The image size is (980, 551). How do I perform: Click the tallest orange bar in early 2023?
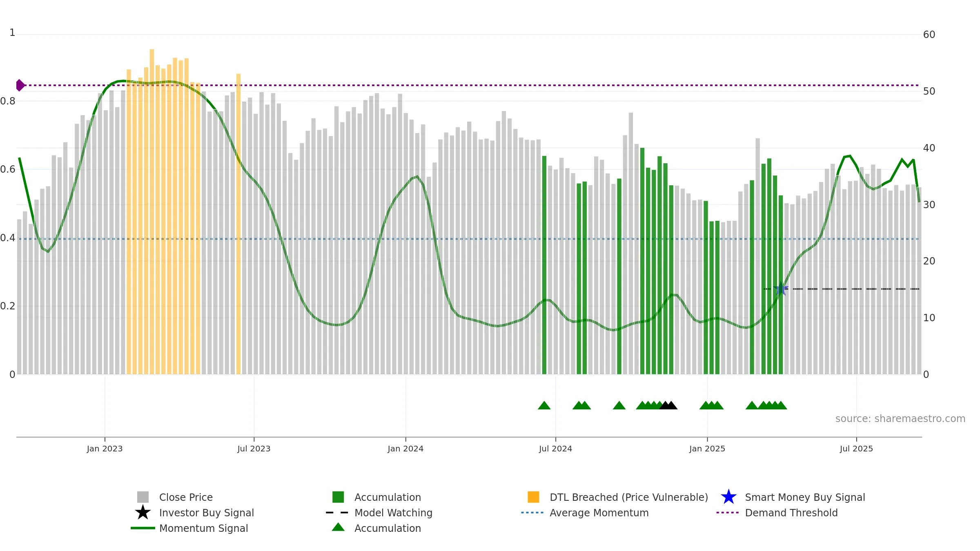pyautogui.click(x=152, y=211)
